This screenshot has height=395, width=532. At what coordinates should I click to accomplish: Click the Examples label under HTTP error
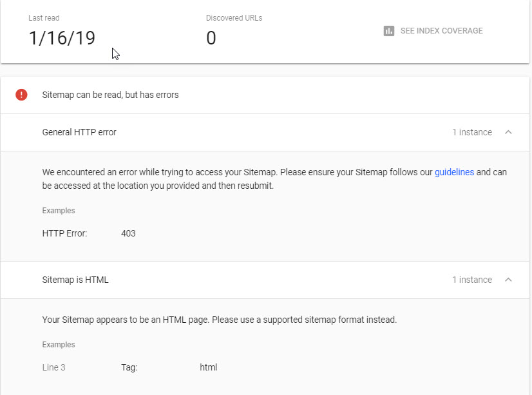[59, 211]
